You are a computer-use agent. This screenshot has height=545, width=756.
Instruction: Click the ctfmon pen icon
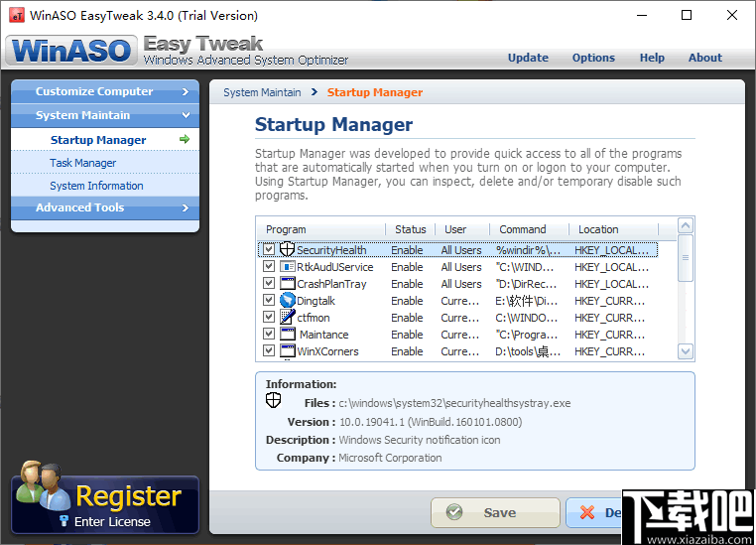click(287, 318)
